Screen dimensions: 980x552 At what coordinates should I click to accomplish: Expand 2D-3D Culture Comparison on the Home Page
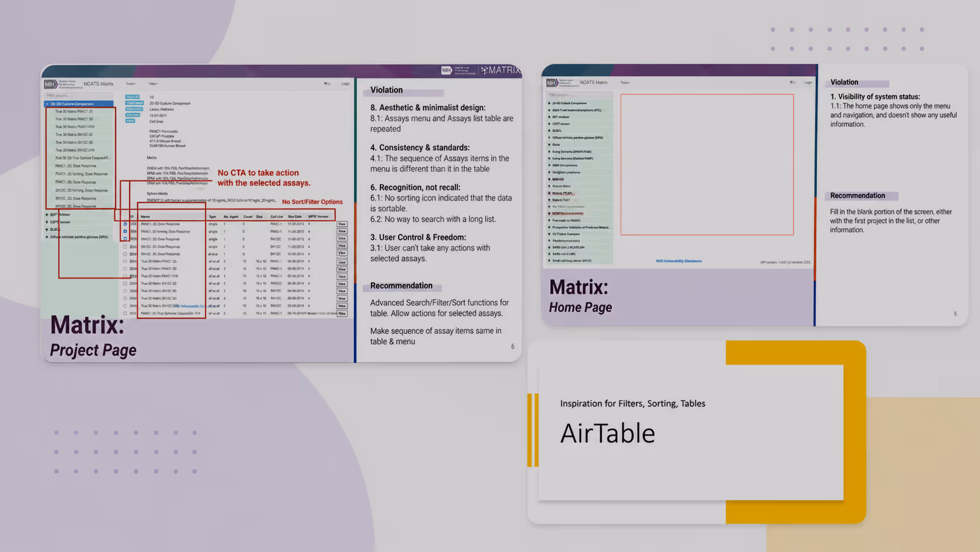pos(549,103)
